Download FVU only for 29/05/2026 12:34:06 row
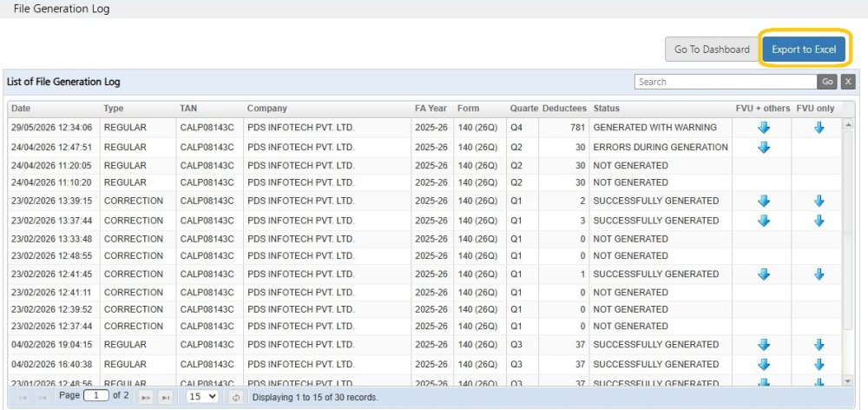This screenshot has width=868, height=410. 819,128
